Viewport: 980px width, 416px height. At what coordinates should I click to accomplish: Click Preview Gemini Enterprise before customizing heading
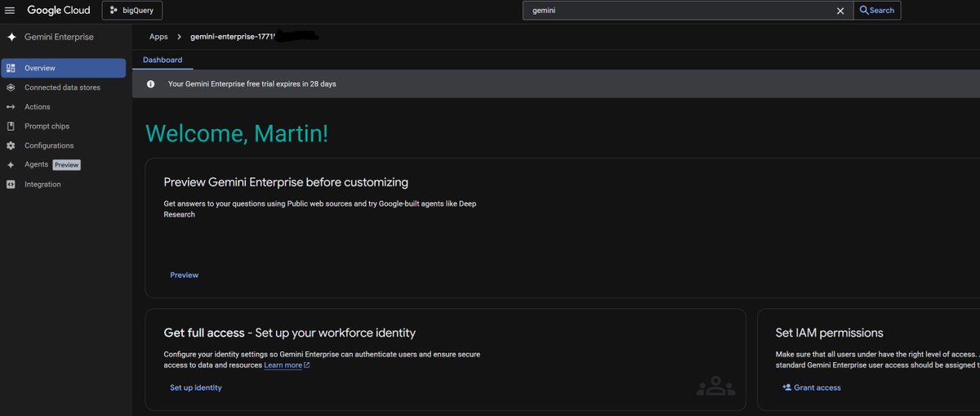click(286, 182)
